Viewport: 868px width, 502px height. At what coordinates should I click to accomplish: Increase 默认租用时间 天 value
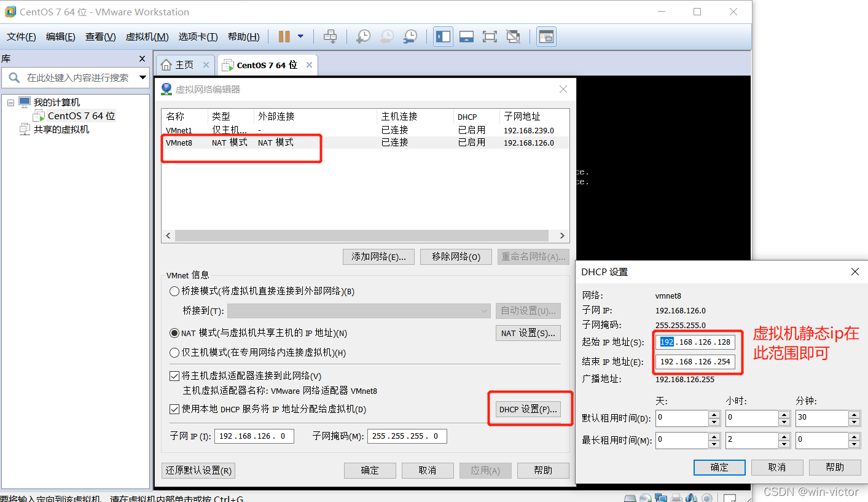tap(714, 415)
